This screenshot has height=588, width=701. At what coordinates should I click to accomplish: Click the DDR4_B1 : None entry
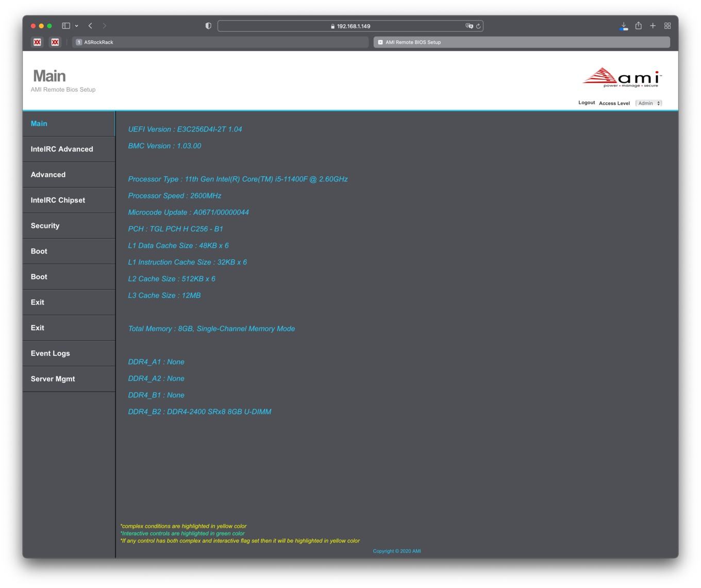coord(156,395)
